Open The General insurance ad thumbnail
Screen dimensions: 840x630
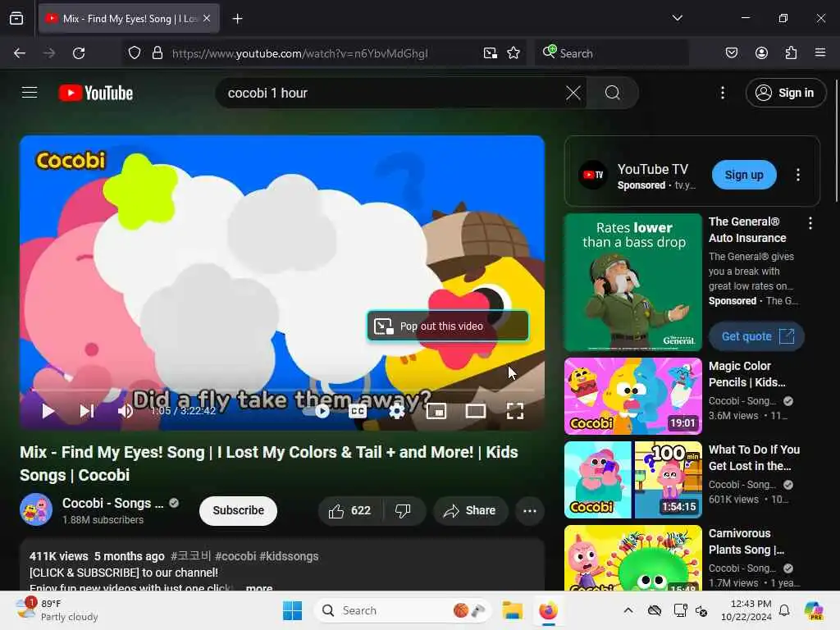click(x=632, y=282)
